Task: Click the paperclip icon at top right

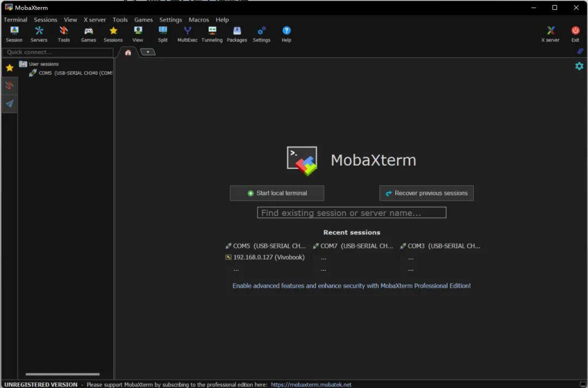Action: [x=580, y=51]
